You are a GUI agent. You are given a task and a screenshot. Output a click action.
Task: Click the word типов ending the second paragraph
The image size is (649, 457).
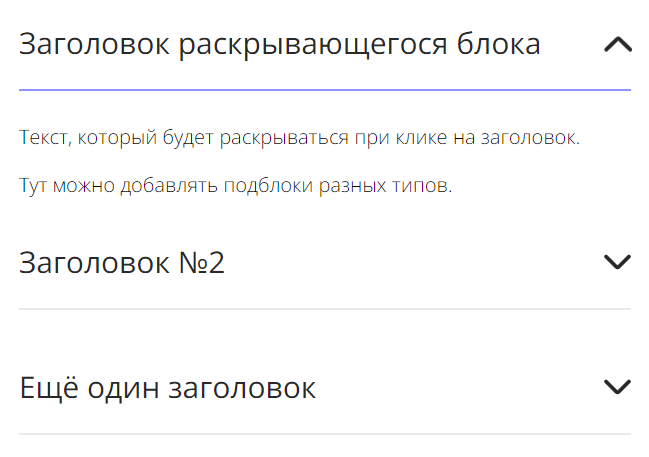tap(426, 186)
